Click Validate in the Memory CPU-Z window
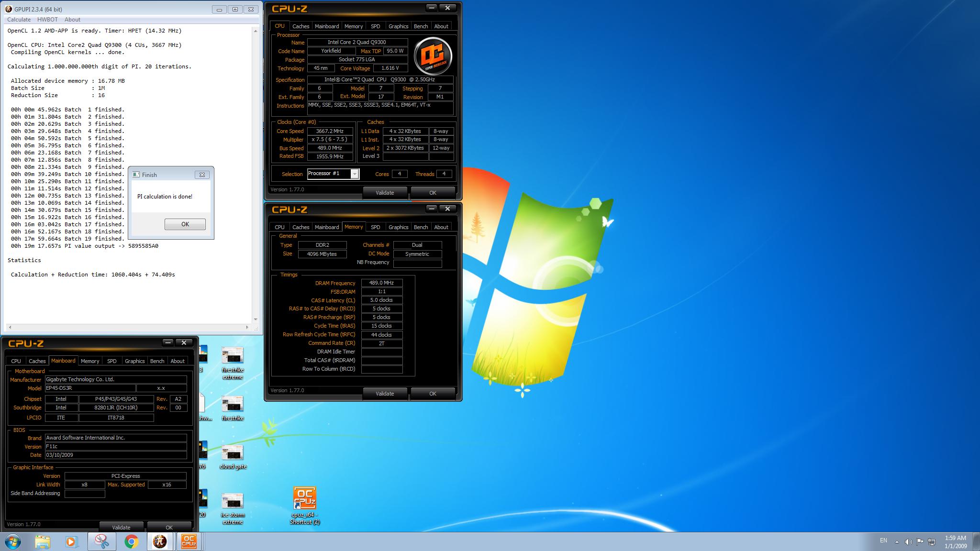Viewport: 980px width, 551px height. pyautogui.click(x=385, y=394)
